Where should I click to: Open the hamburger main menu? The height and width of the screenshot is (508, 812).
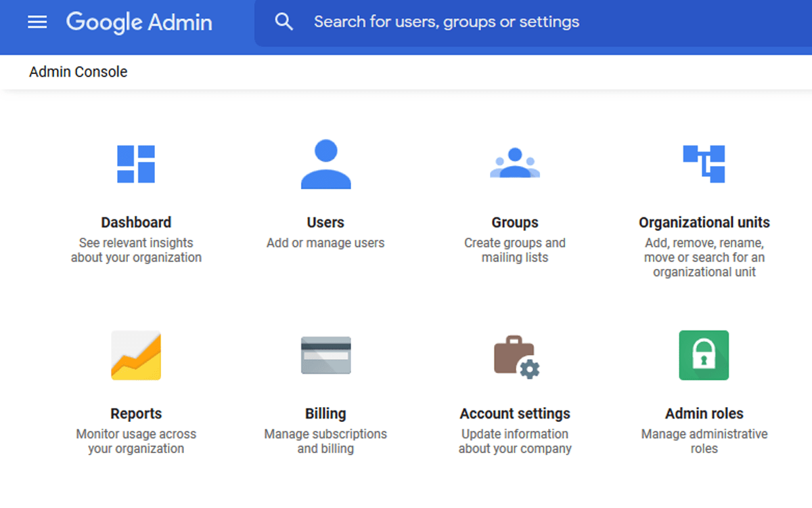(x=37, y=22)
